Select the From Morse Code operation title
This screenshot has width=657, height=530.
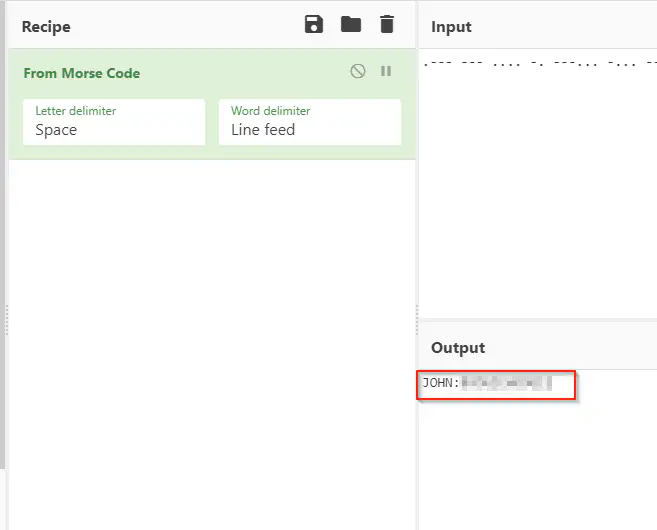82,73
